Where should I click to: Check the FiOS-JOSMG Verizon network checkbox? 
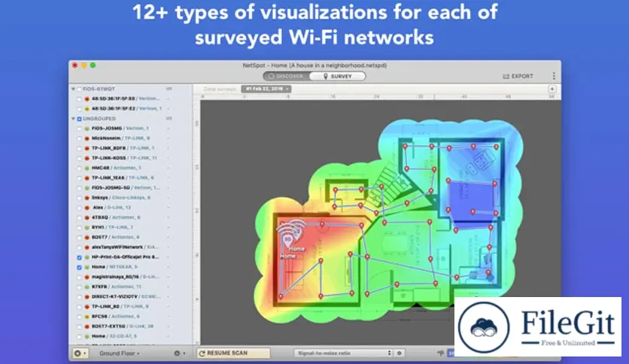(x=79, y=129)
